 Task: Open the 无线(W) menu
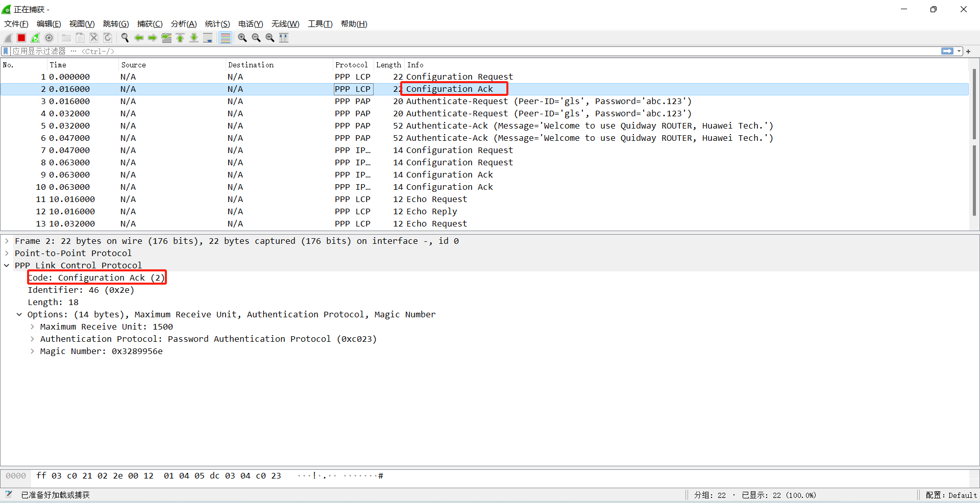(x=285, y=24)
